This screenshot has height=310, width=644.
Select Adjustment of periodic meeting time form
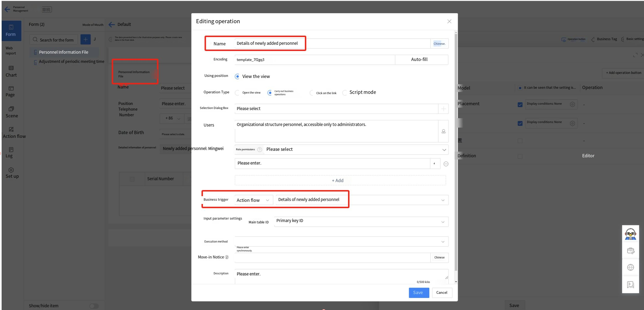click(71, 62)
